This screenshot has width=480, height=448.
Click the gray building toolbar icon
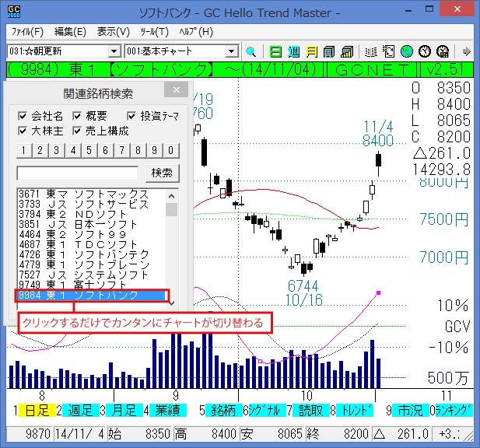pos(329,51)
